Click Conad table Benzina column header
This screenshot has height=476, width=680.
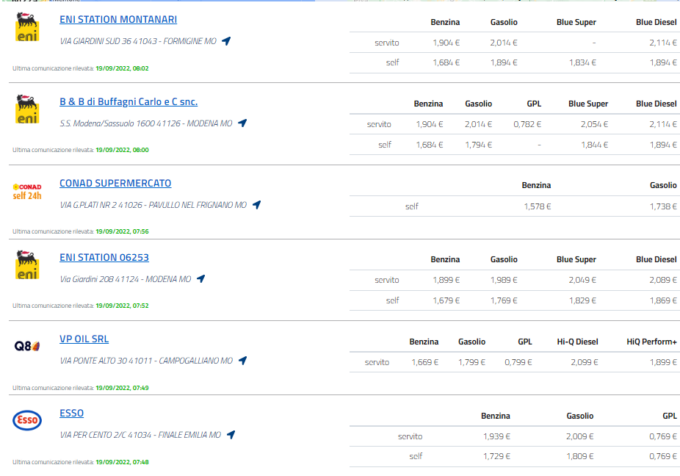[x=536, y=185]
